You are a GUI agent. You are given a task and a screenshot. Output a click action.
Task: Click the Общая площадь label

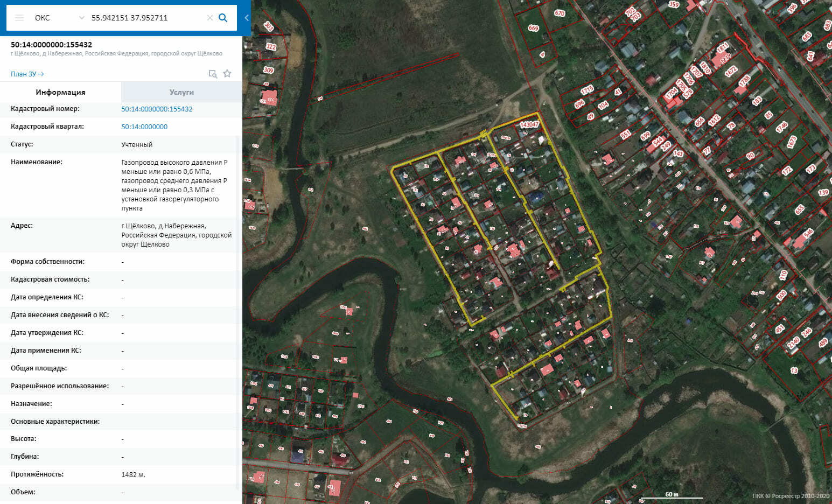tap(39, 368)
